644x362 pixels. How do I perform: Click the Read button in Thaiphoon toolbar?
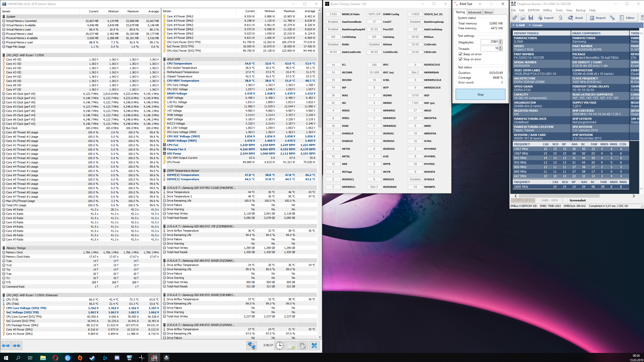575,18
